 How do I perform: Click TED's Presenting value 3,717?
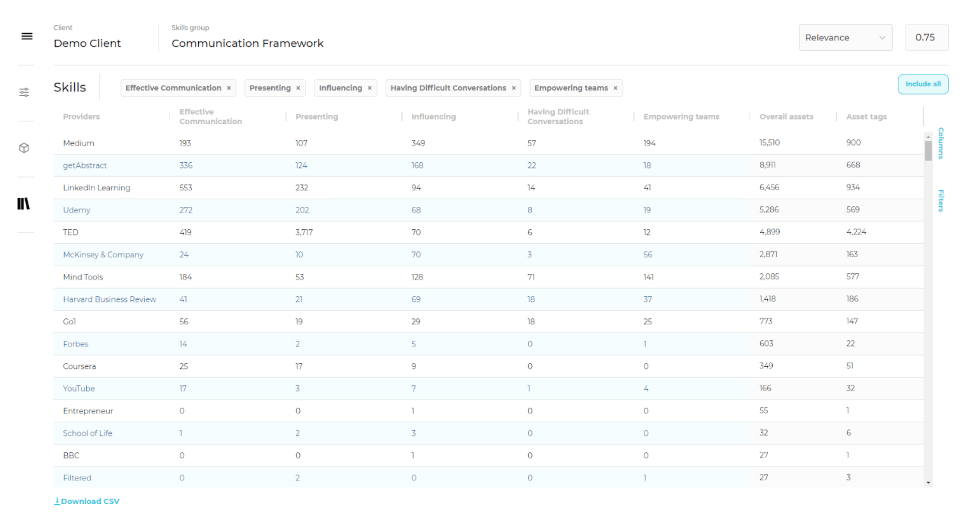pos(304,232)
